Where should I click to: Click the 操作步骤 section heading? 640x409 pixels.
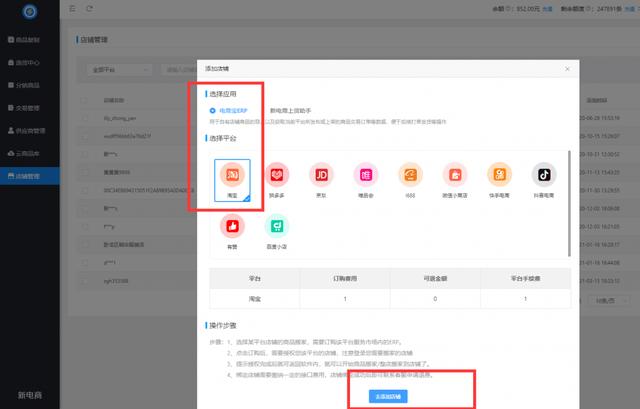click(x=223, y=325)
